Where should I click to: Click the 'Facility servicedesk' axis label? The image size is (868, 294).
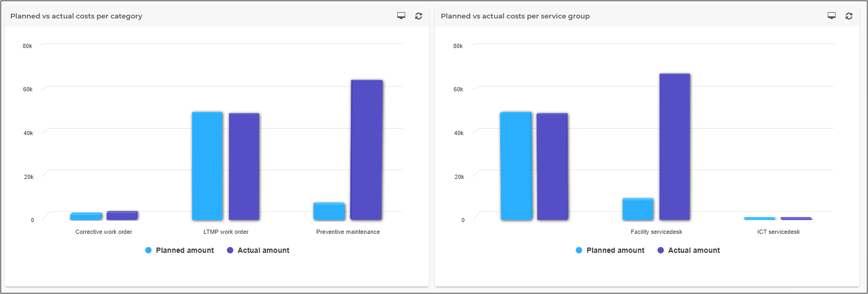(656, 232)
